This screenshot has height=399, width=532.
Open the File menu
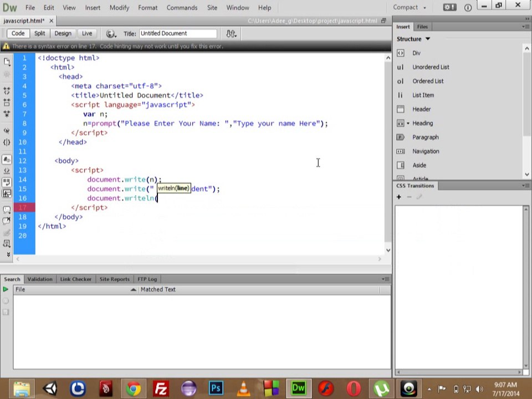coord(30,7)
